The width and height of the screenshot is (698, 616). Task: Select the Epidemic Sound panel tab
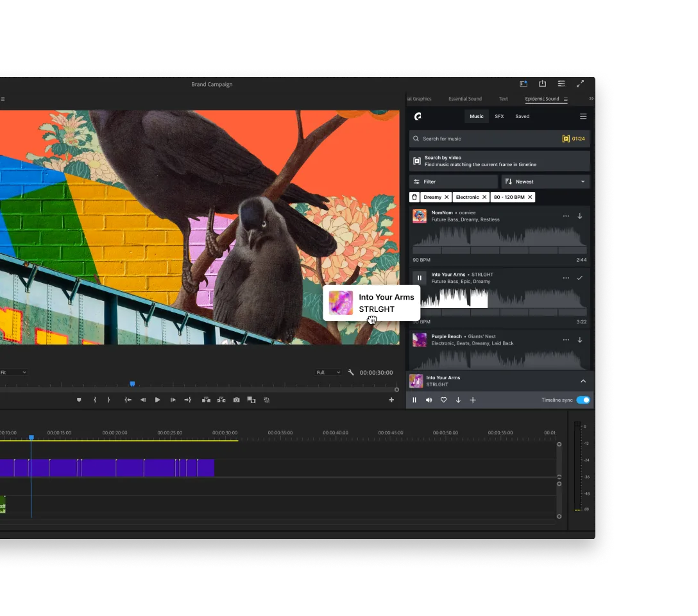pyautogui.click(x=541, y=99)
